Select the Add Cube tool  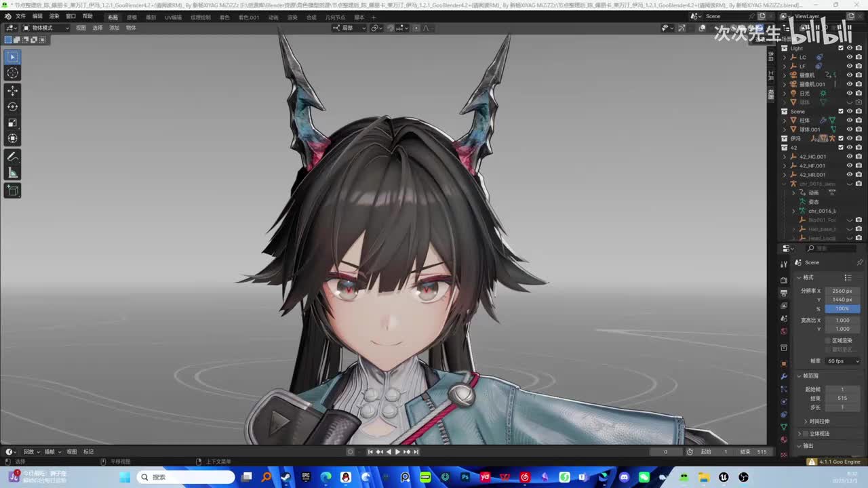13,190
